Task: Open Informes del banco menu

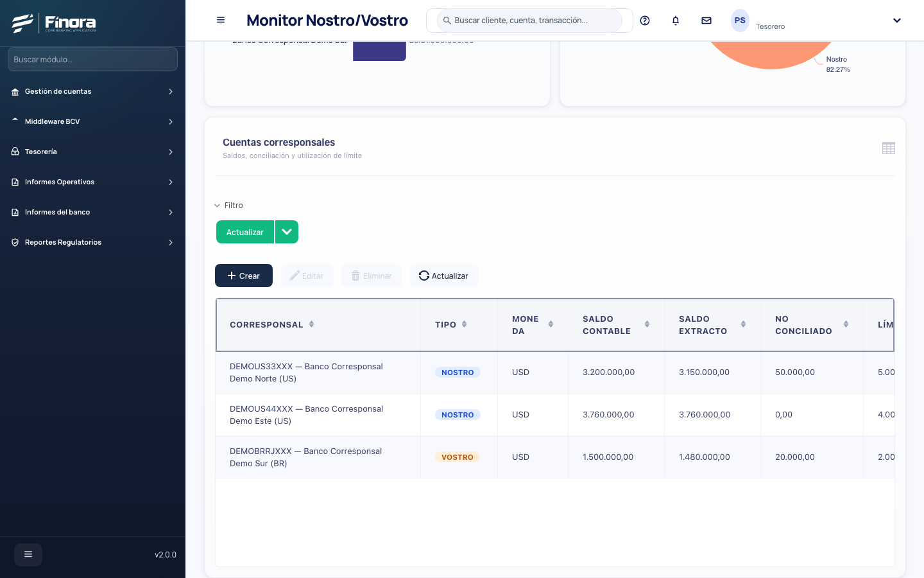Action: coord(92,213)
